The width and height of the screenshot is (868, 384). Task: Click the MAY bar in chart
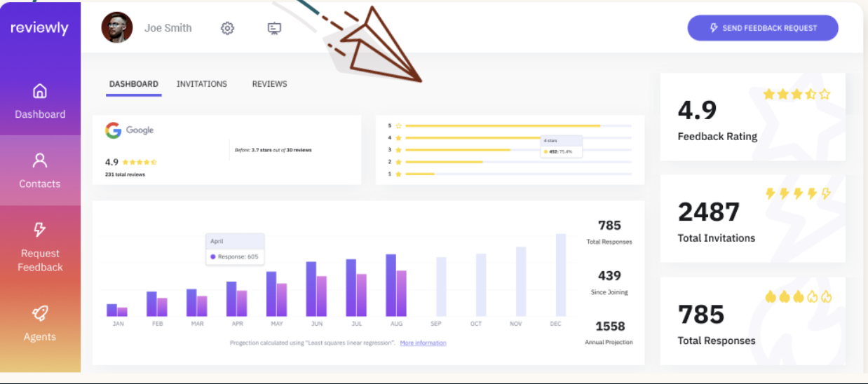pos(277,294)
